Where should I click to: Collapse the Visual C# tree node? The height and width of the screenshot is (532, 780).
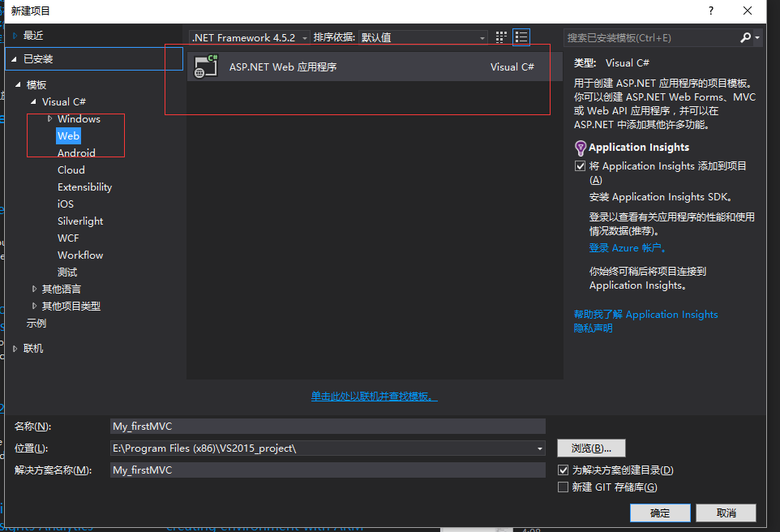tap(33, 101)
